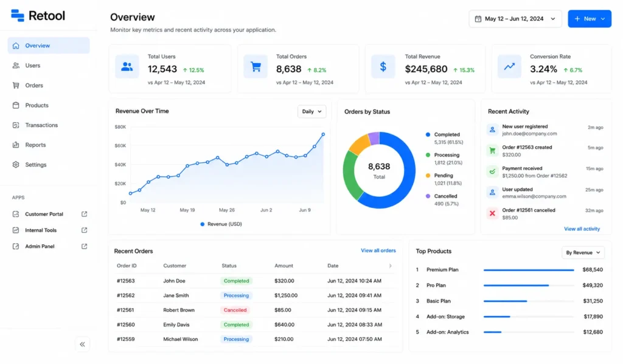Click the Reports chart icon in sidebar
Image resolution: width=623 pixels, height=364 pixels.
16,145
